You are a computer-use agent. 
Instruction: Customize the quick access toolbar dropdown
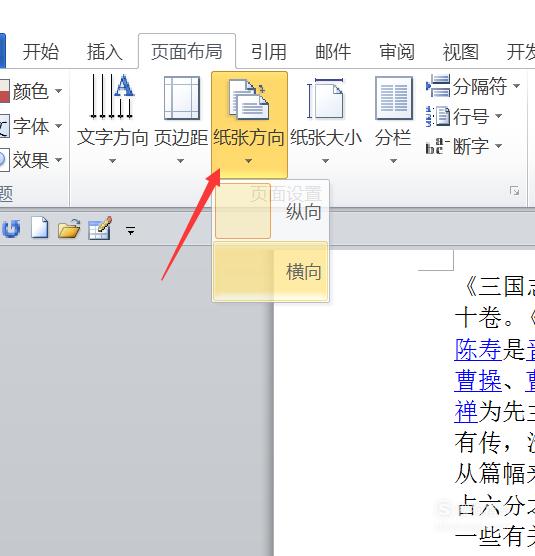(x=131, y=231)
